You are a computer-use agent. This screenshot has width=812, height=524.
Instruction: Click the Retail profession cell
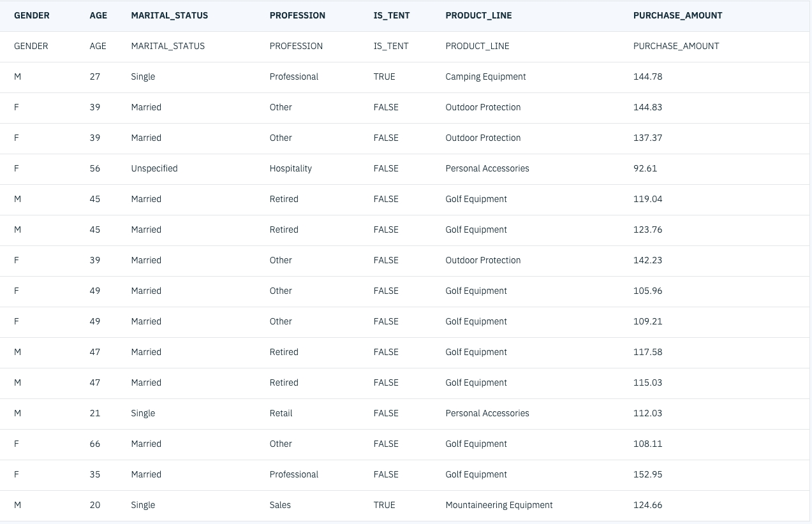coord(281,413)
